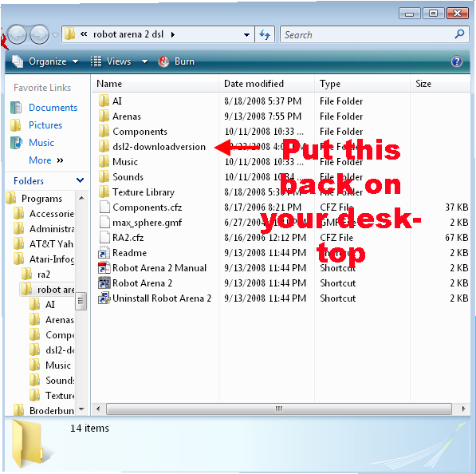
Task: Click the address breadcrumb arrow after dsl
Action: click(173, 34)
